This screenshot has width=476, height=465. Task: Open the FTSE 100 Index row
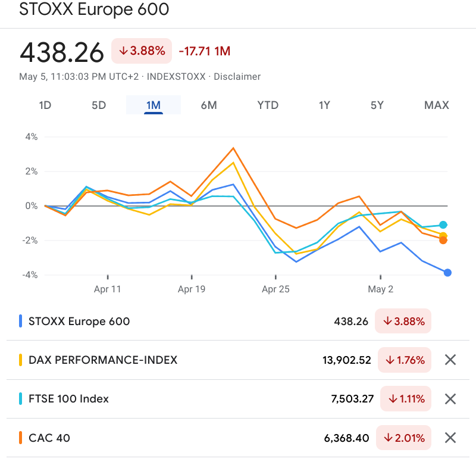click(x=238, y=399)
